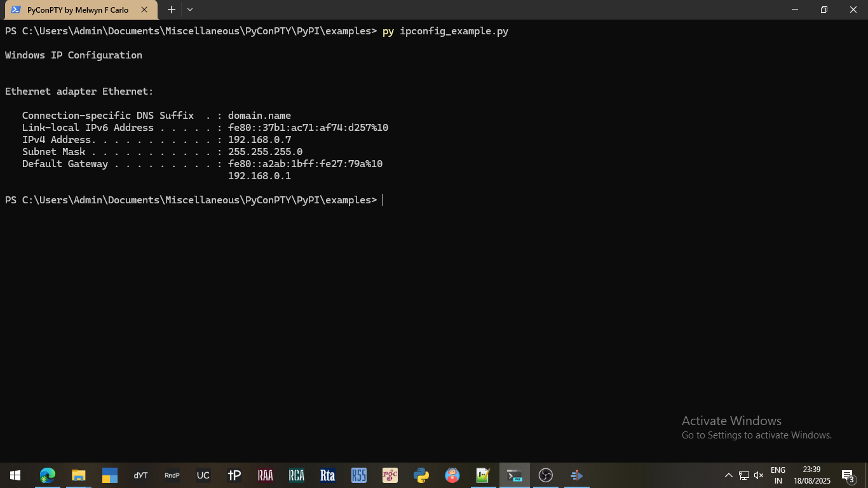Show hidden system tray icons
Viewport: 868px width, 488px height.
(x=729, y=475)
